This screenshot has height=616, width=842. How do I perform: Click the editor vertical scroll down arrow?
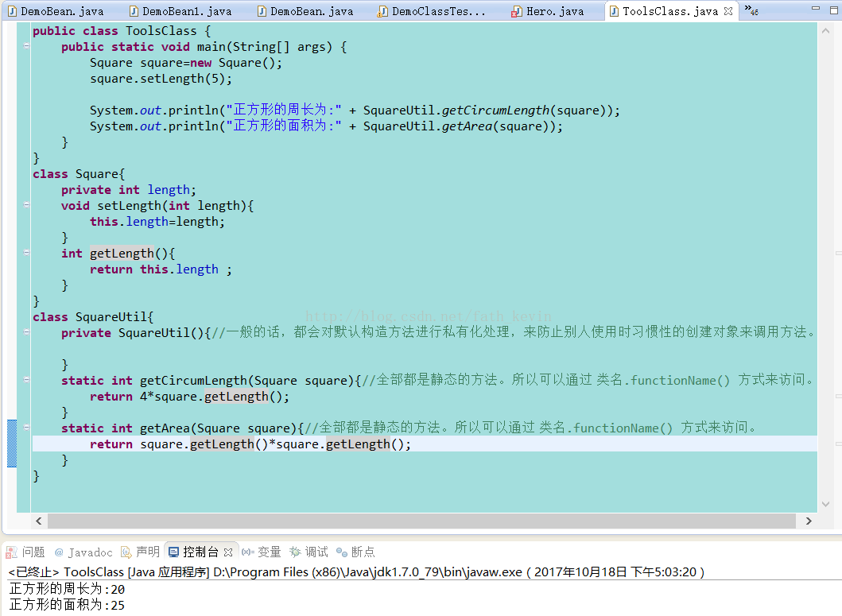tap(825, 504)
